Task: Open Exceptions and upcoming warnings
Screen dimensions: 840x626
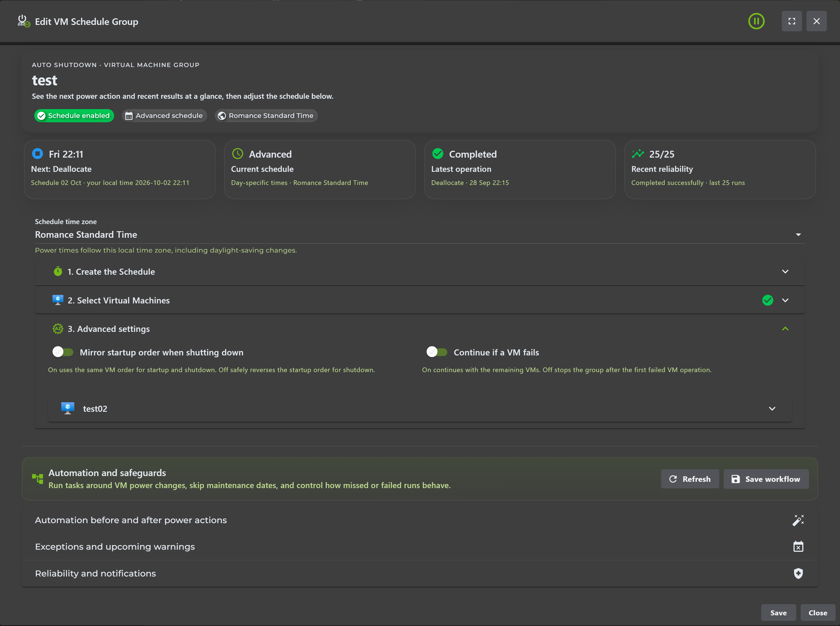Action: click(420, 547)
